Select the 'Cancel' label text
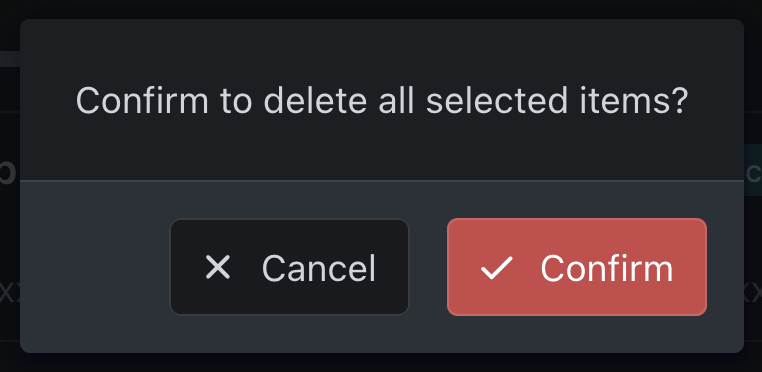Image resolution: width=762 pixels, height=372 pixels. click(319, 268)
